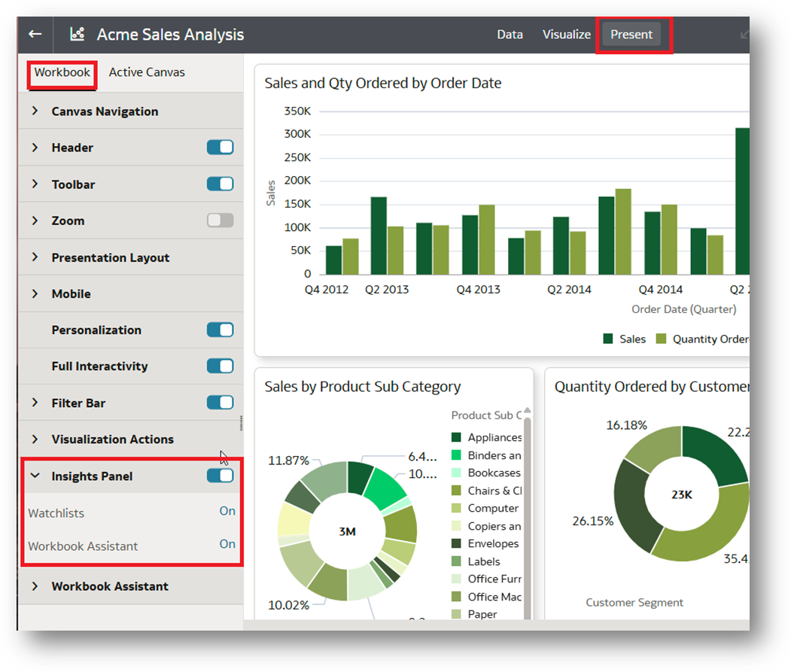Enable the Zoom toggle switch
This screenshot has width=791, height=672.
(220, 220)
